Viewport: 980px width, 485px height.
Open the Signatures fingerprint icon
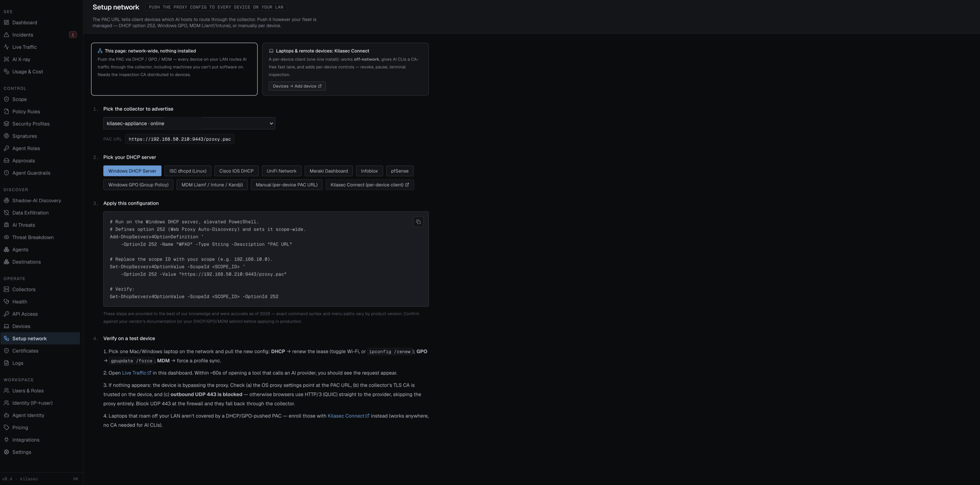7,136
